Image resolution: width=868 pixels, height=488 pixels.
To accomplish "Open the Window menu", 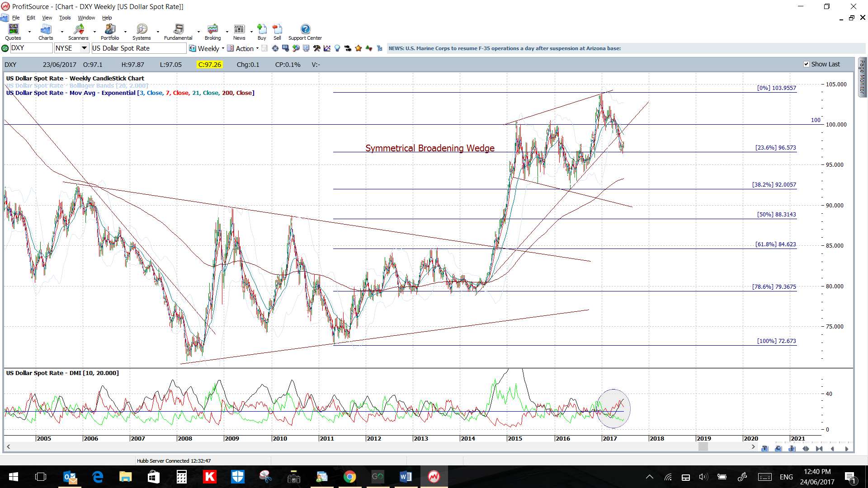I will click(x=86, y=18).
